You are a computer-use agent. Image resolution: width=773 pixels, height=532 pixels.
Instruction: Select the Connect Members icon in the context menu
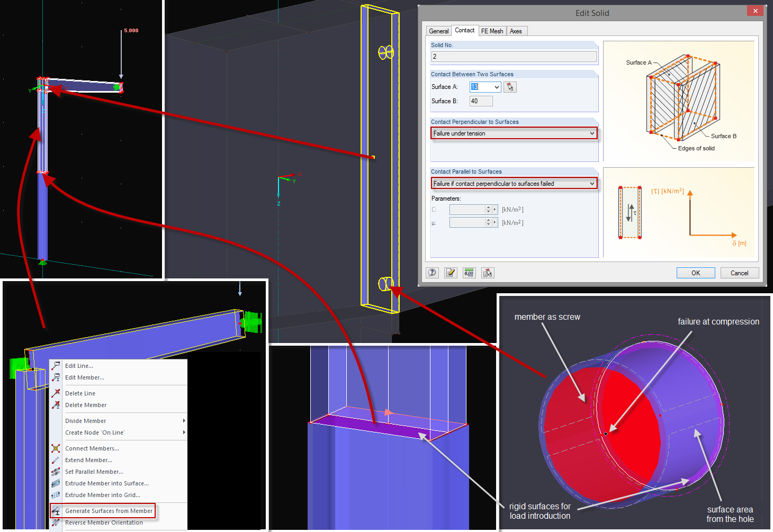56,448
